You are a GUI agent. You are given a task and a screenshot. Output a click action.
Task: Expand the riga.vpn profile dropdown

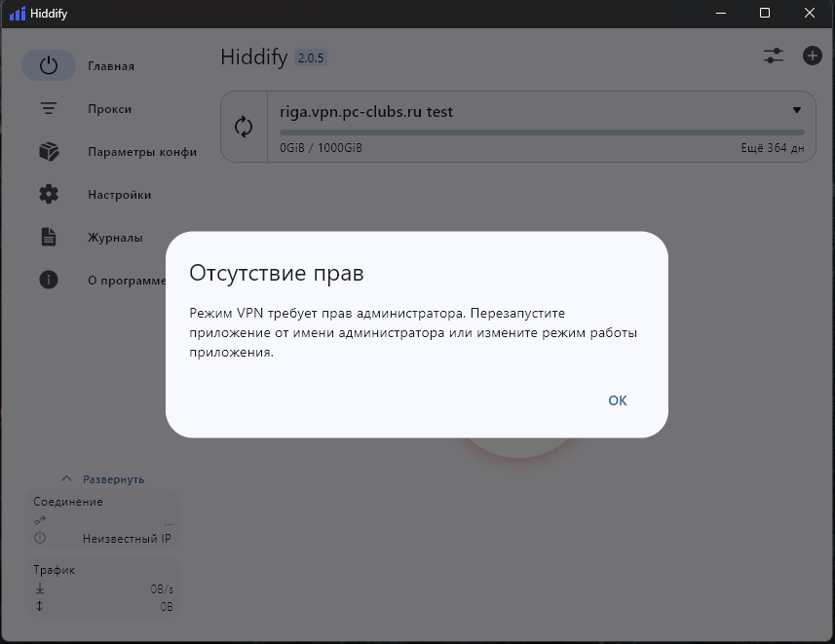(x=796, y=110)
